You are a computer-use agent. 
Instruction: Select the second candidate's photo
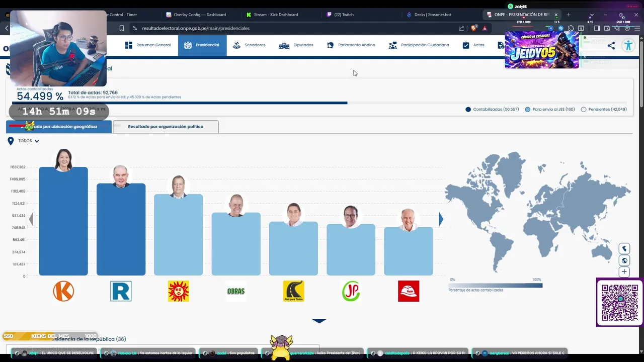(121, 176)
